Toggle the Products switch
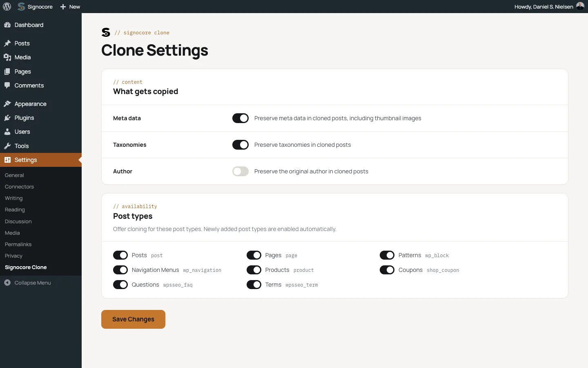588x368 pixels. 254,270
